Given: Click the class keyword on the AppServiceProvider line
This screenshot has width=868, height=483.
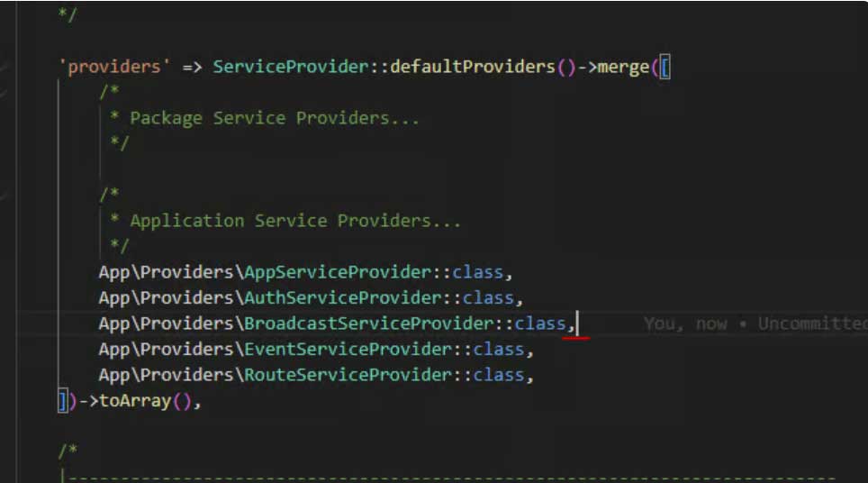Looking at the screenshot, I should coord(478,272).
